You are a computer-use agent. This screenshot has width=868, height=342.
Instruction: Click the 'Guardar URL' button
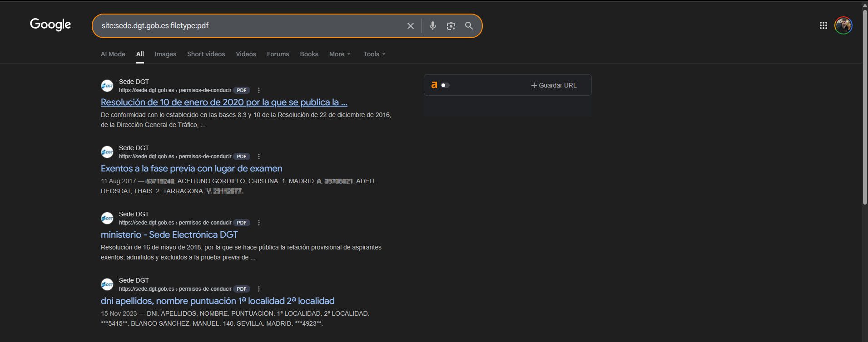click(x=554, y=85)
